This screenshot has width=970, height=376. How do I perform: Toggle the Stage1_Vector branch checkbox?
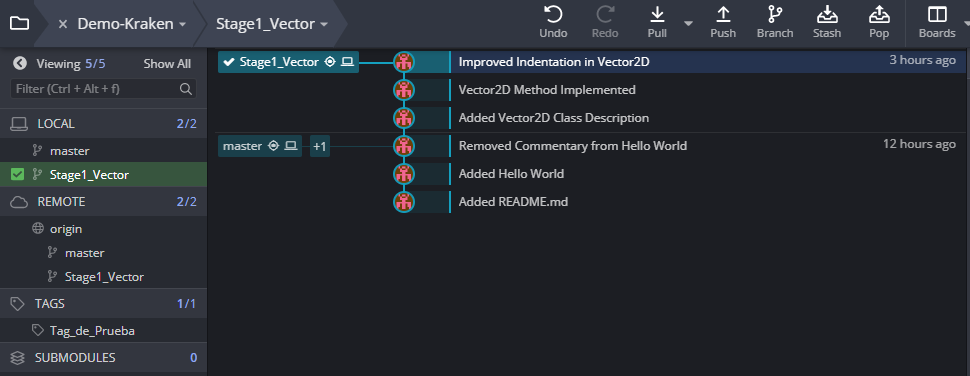(17, 174)
